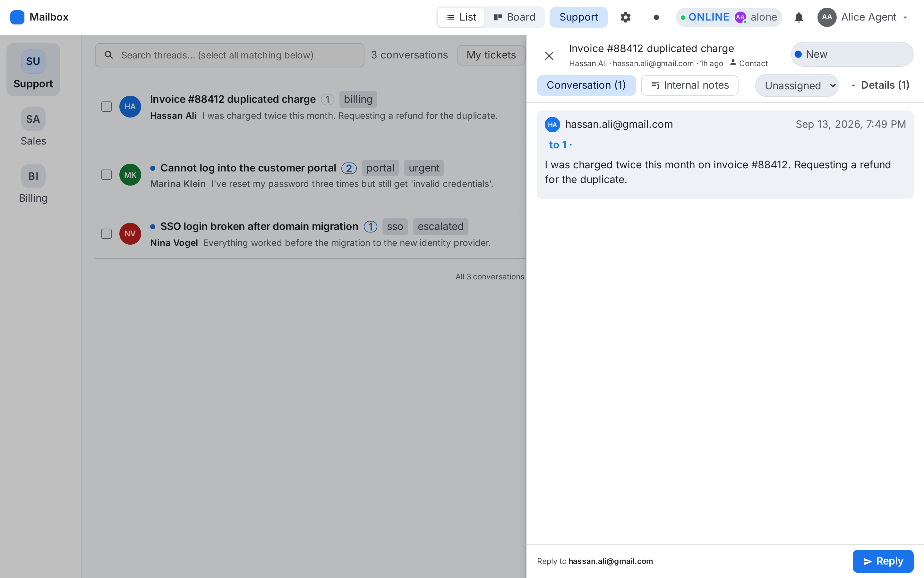The width and height of the screenshot is (924, 578).
Task: Expand the 'to 1' recipients
Action: pos(560,145)
